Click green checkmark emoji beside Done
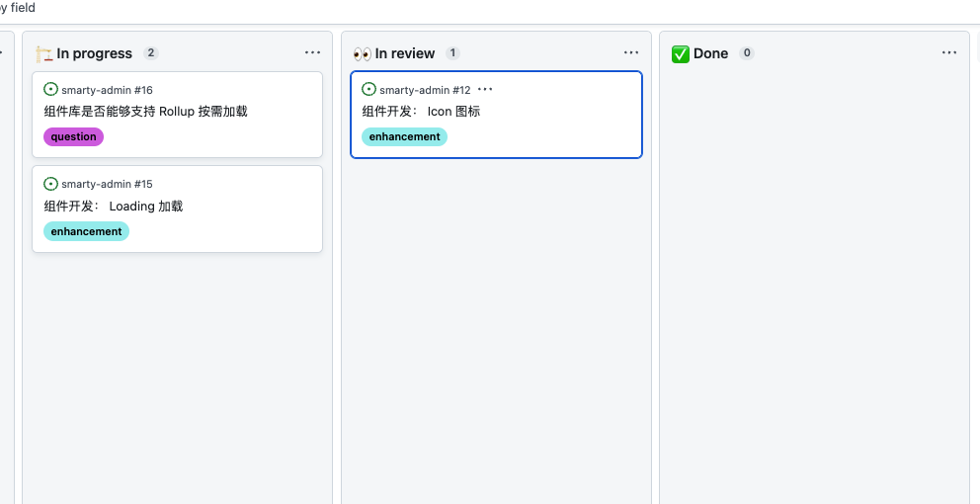Image resolution: width=980 pixels, height=504 pixels. click(x=680, y=53)
